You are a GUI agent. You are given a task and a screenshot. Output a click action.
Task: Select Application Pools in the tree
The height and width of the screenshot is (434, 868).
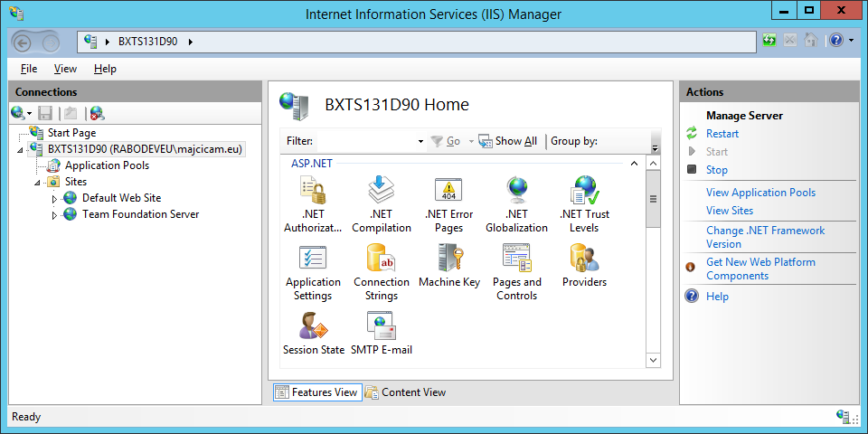pyautogui.click(x=107, y=165)
